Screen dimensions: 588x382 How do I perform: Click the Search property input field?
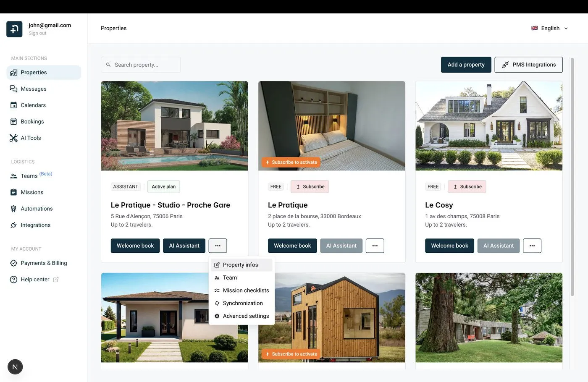pos(141,65)
